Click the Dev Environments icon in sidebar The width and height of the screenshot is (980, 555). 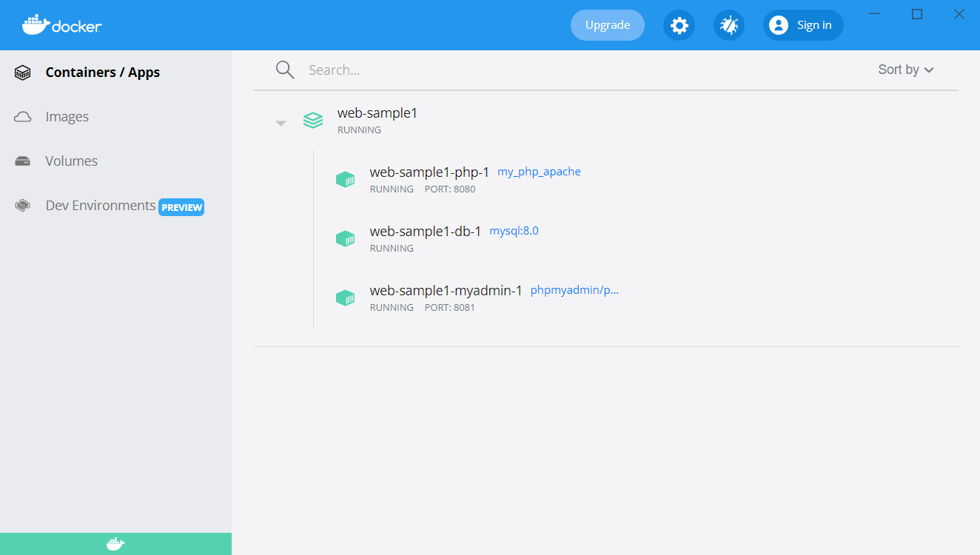coord(23,206)
